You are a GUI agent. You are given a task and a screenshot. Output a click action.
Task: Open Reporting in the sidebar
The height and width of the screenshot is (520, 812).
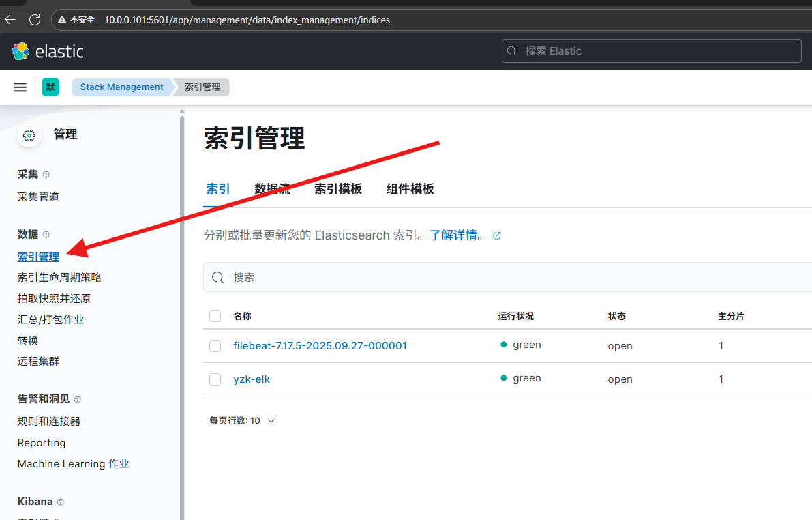coord(42,443)
